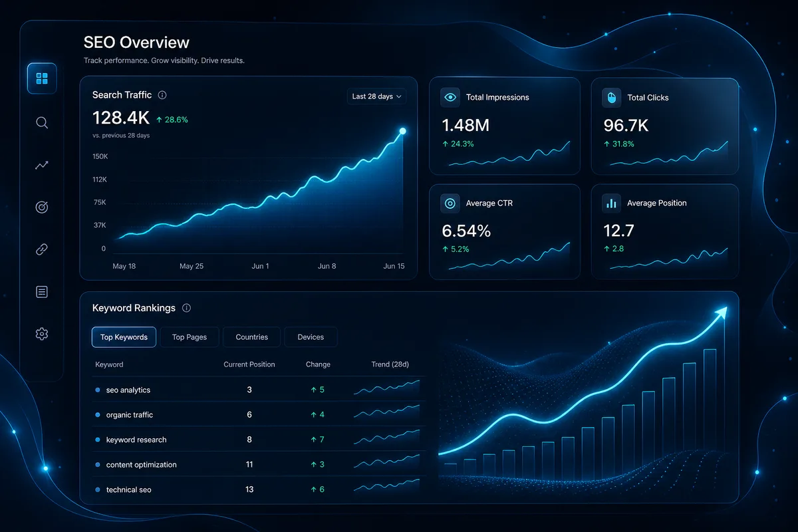798x532 pixels.
Task: Open the reports document icon in sidebar
Action: 42,292
